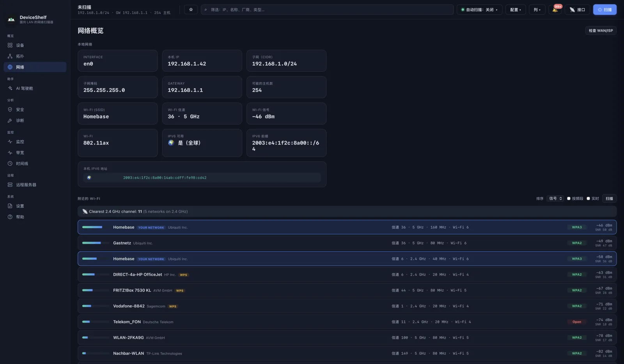The image size is (624, 364).
Task: Click the INTERFACE en0 card
Action: tap(118, 61)
